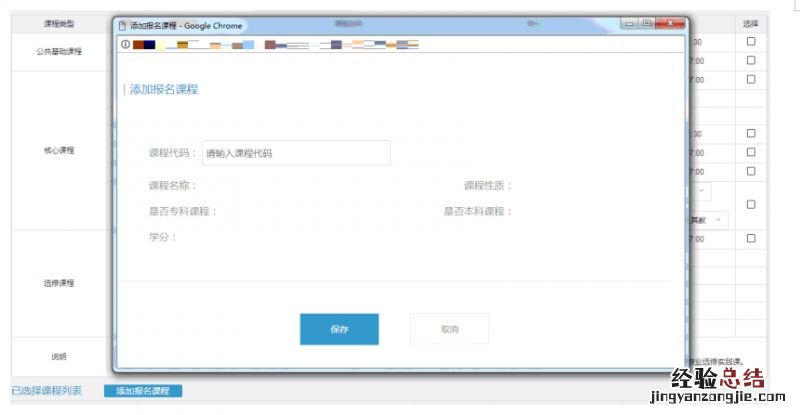Click the 学分 label
800x415 pixels.
click(x=162, y=237)
